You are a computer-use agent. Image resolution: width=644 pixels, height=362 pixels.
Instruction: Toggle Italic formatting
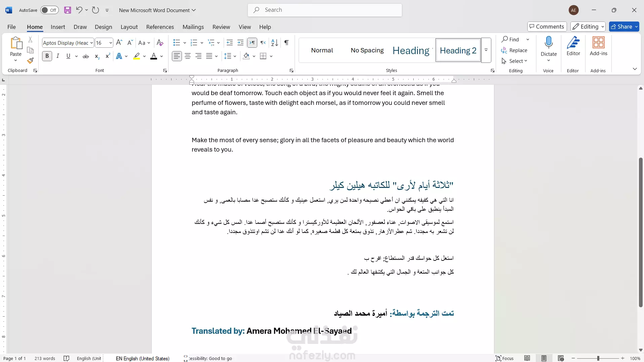(58, 56)
